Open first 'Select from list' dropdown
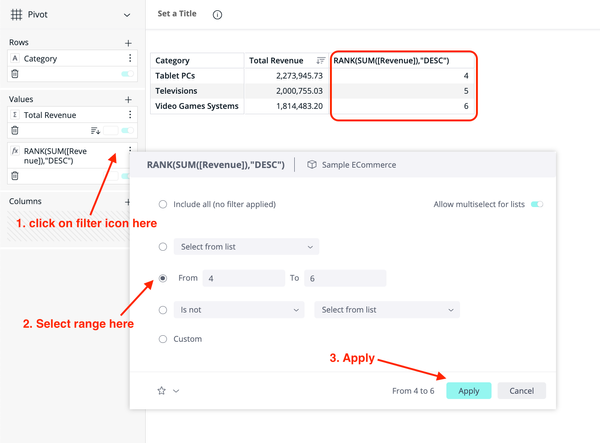 [x=245, y=246]
